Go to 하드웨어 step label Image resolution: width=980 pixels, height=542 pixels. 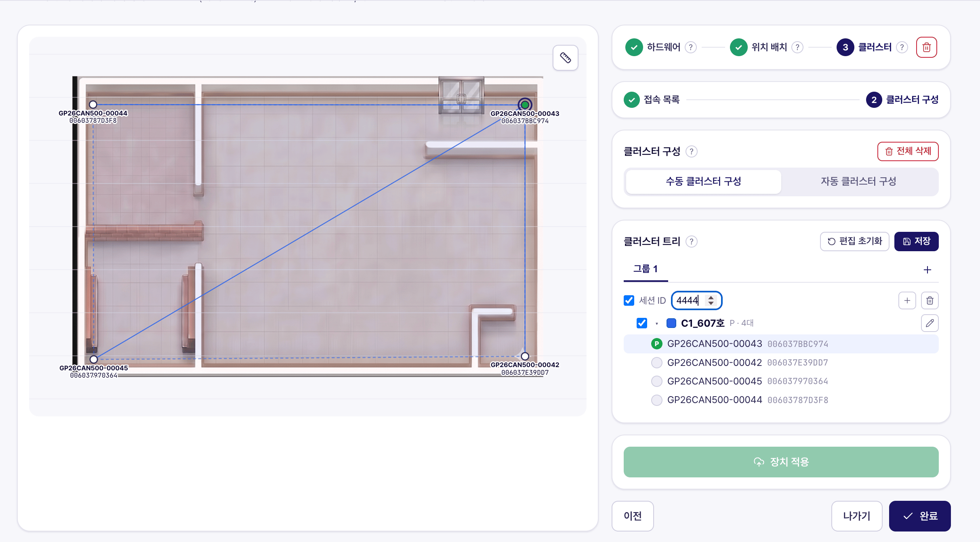664,47
